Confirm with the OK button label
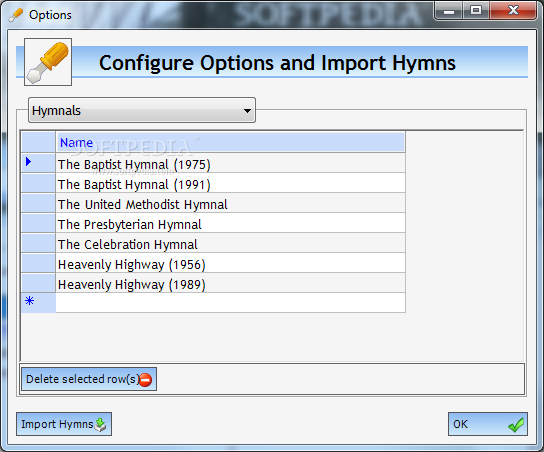Image resolution: width=544 pixels, height=452 pixels. pyautogui.click(x=460, y=424)
